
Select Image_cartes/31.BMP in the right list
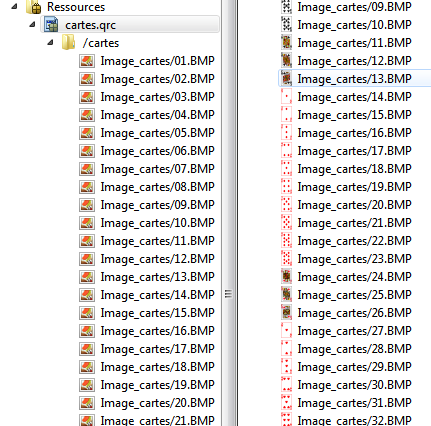pos(354,403)
